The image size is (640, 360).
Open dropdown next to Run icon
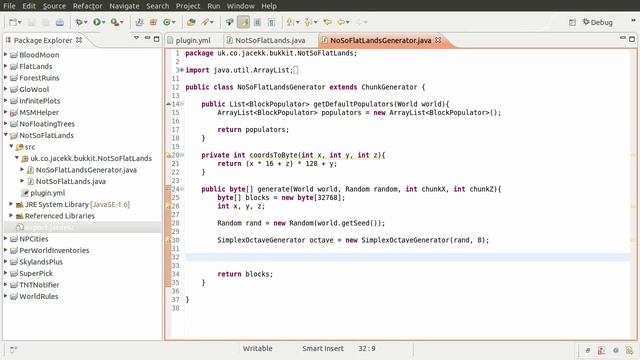tap(103, 22)
